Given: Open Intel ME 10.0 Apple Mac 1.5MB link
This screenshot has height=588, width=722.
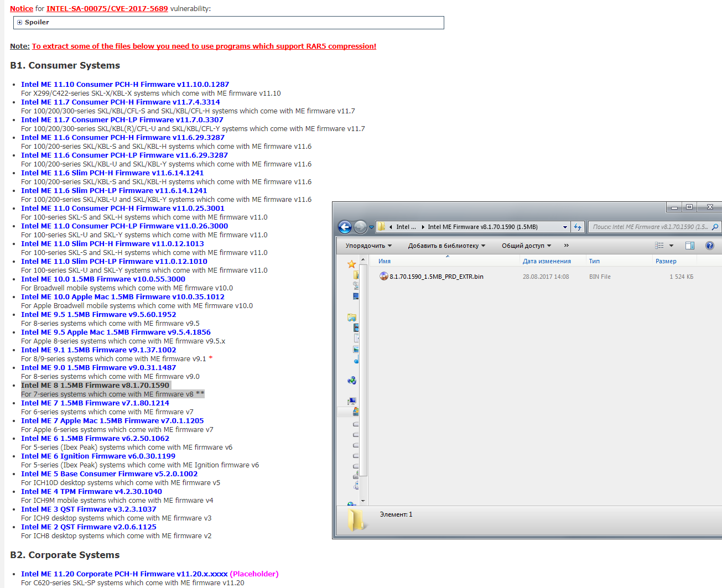Looking at the screenshot, I should point(123,296).
